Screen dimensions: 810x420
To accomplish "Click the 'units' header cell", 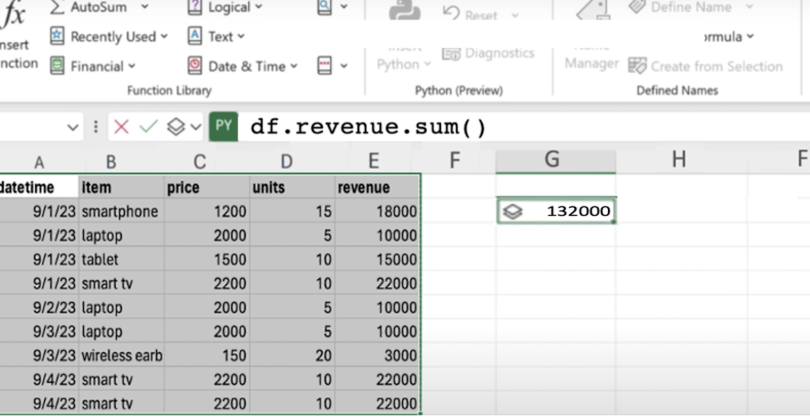I will click(292, 187).
